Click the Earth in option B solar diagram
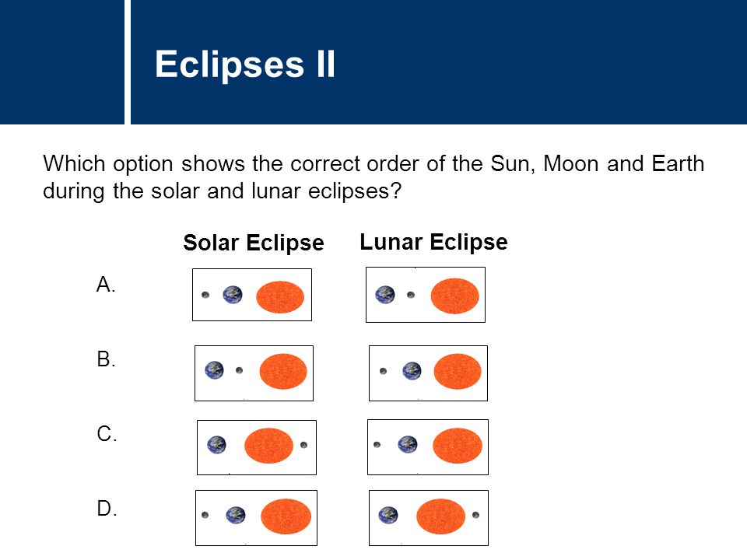The image size is (747, 560). pyautogui.click(x=215, y=370)
